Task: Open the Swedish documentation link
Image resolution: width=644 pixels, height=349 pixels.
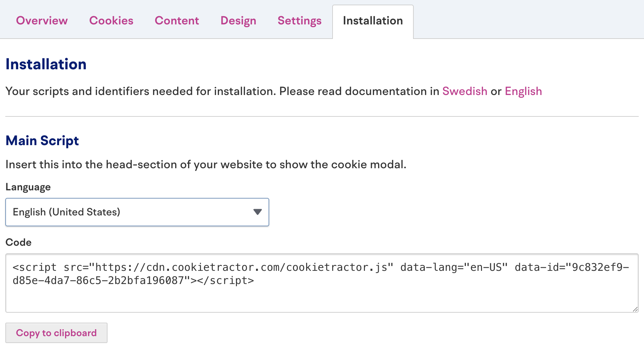Action: 465,91
